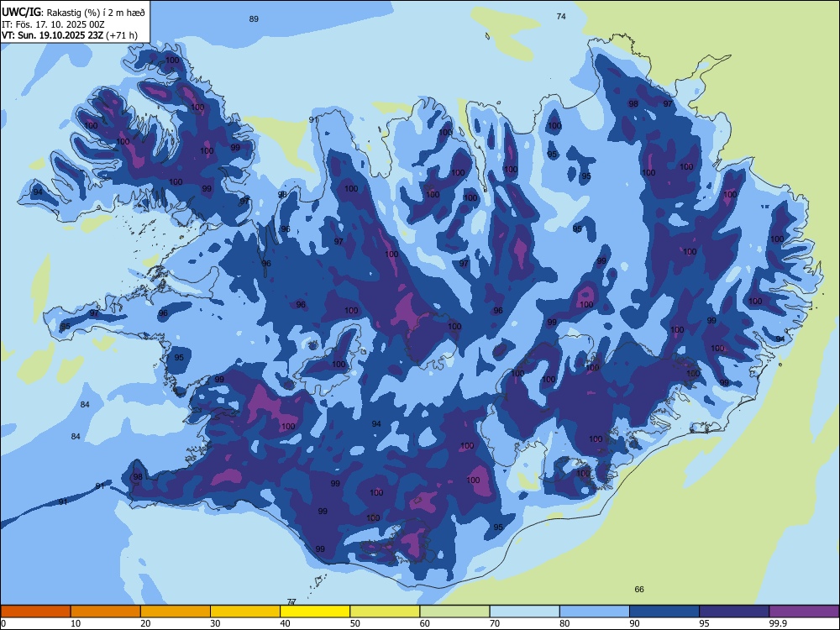Click the dark orange 0–10 legend swatch
Screen dimensions: 840x630
pyautogui.click(x=35, y=612)
